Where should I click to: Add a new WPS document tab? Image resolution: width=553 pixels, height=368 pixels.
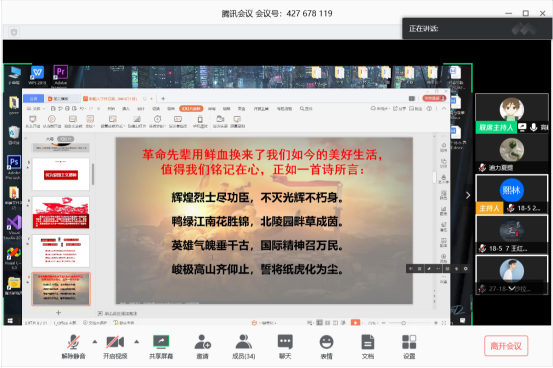point(163,98)
